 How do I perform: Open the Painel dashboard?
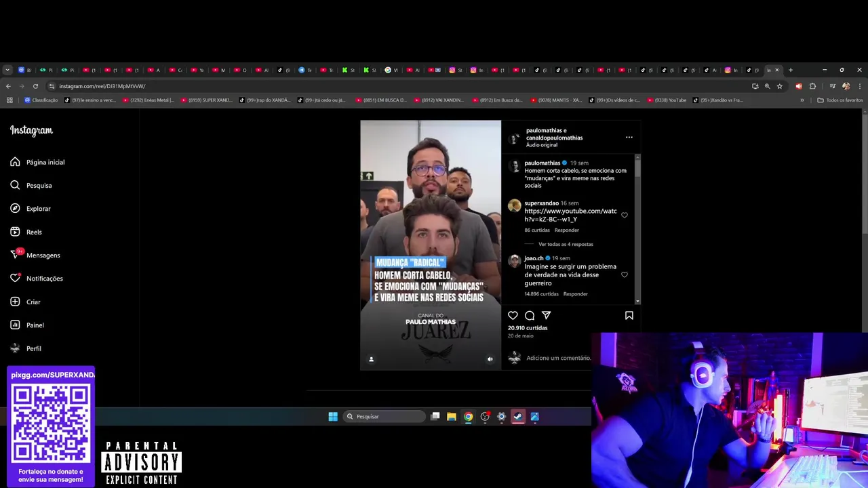27,325
